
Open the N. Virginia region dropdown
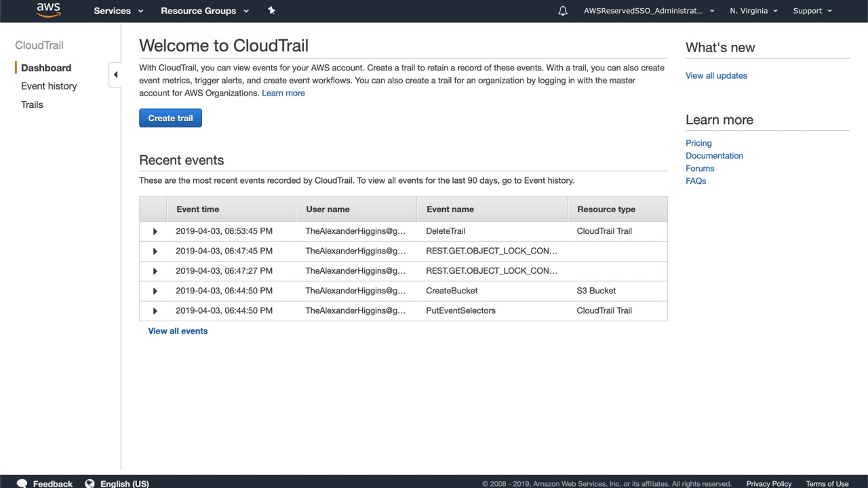(753, 11)
